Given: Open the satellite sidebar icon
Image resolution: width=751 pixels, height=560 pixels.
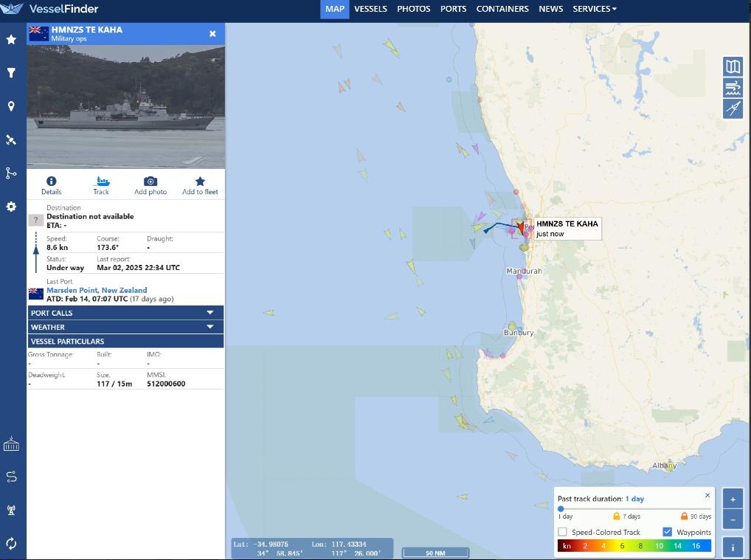Looking at the screenshot, I should pyautogui.click(x=11, y=140).
